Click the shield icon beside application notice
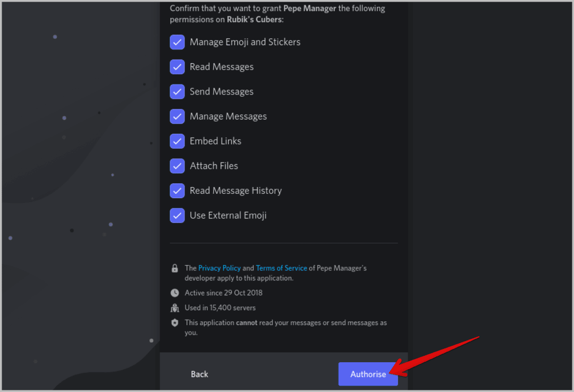The image size is (574, 392). click(175, 323)
